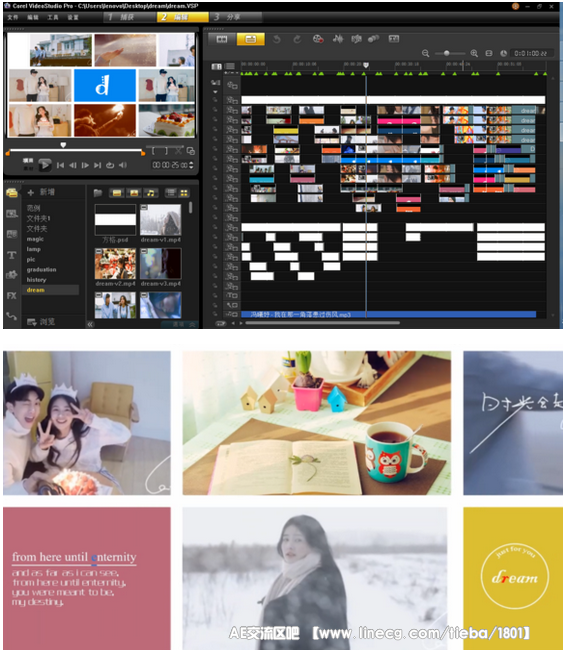Screen dimensions: 565x650
Task: Click the Redo arrow in timeline toolbar
Action: pos(297,39)
